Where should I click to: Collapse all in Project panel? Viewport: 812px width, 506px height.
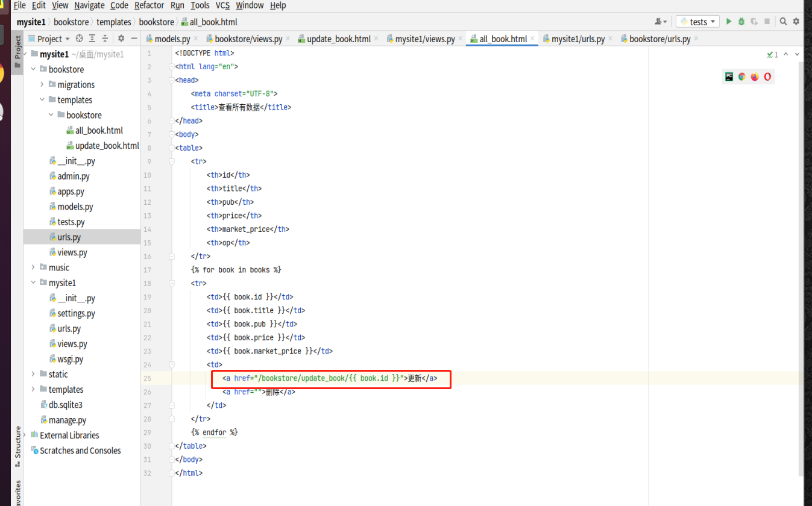click(105, 39)
